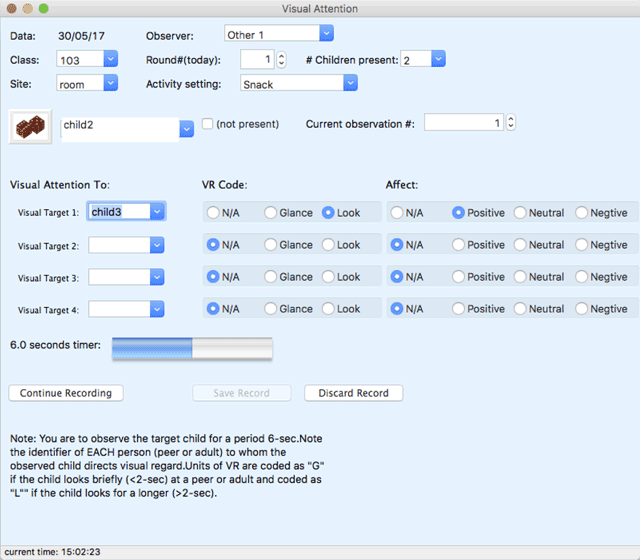
Task: Toggle the (not present) checkbox
Action: pos(208,124)
